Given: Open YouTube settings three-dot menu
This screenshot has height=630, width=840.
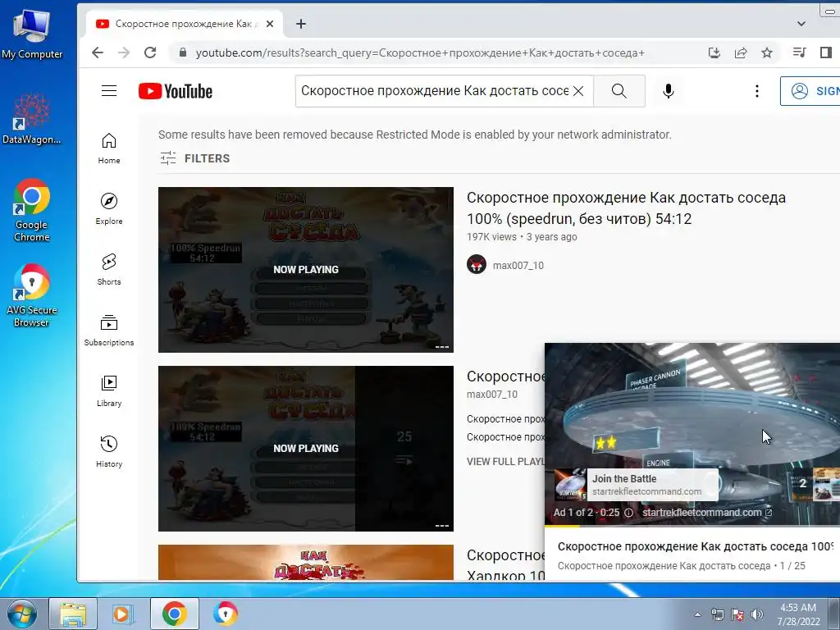Looking at the screenshot, I should [757, 91].
